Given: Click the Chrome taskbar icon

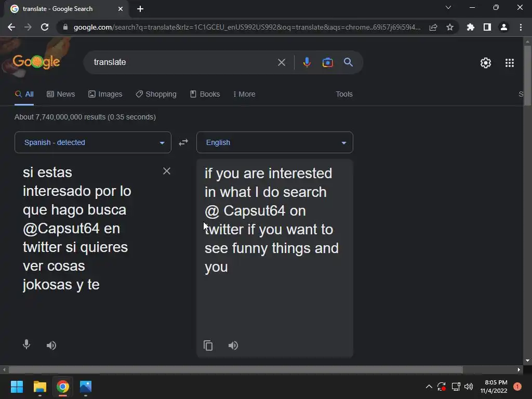Looking at the screenshot, I should tap(63, 387).
